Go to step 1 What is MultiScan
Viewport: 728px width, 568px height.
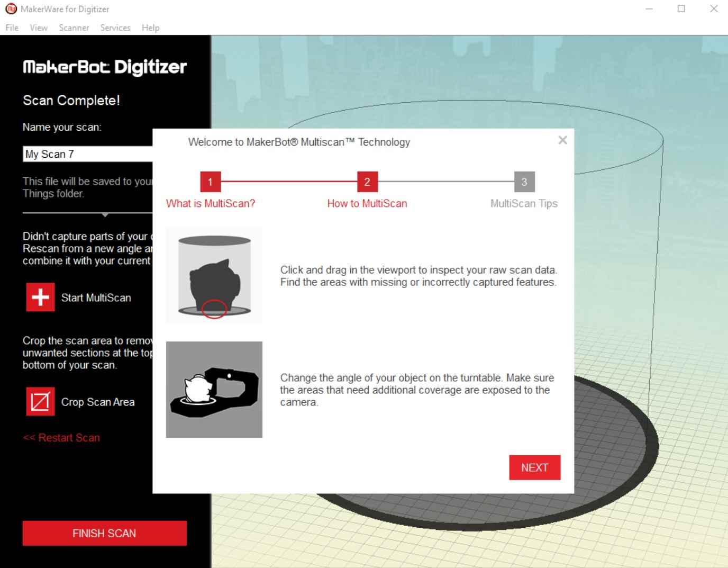click(210, 182)
